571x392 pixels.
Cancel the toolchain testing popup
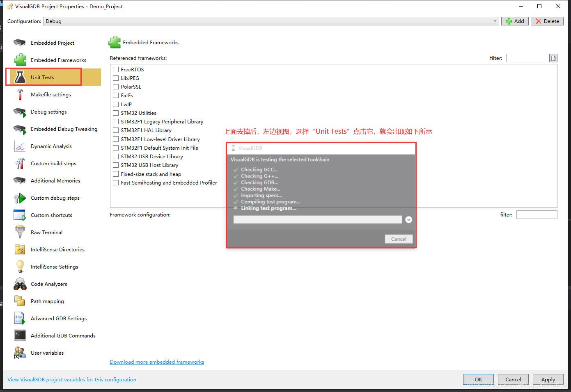[x=399, y=239]
